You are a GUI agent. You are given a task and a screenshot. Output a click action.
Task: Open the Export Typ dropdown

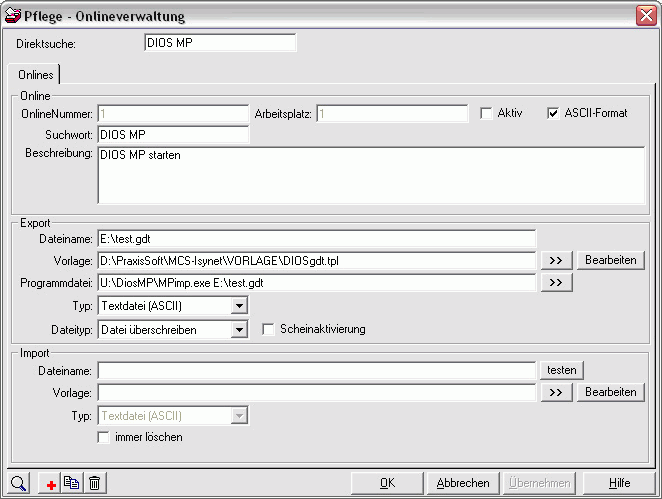(239, 306)
